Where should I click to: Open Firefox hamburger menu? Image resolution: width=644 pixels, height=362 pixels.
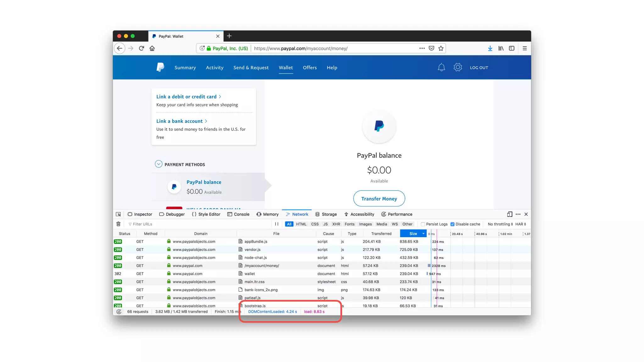click(525, 48)
